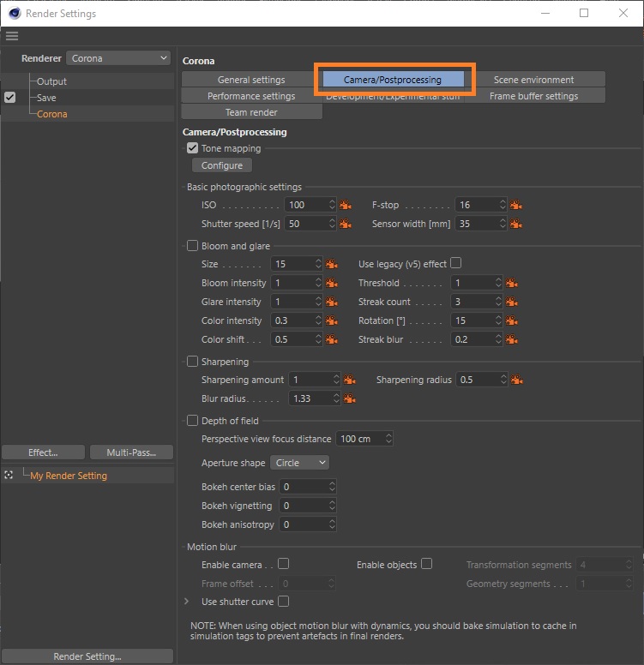Check Use legacy (v5) effect

coord(455,263)
